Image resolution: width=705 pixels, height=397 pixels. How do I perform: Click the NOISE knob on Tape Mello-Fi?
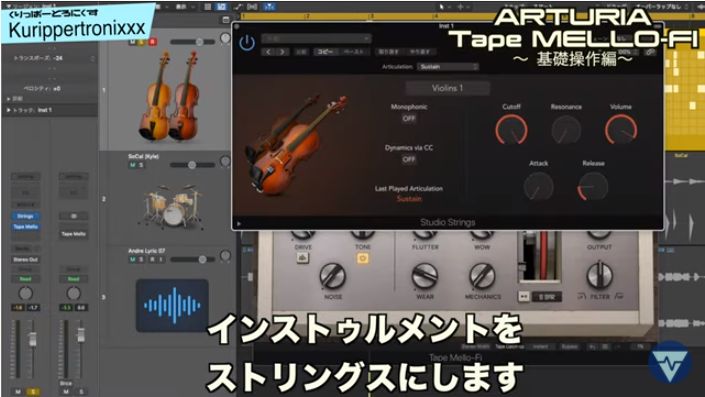(x=333, y=276)
